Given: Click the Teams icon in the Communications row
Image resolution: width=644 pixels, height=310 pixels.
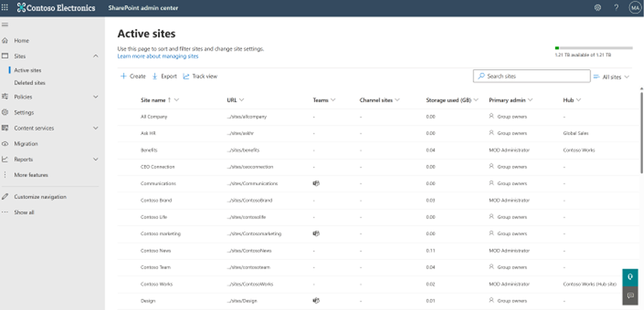Looking at the screenshot, I should coord(316,183).
